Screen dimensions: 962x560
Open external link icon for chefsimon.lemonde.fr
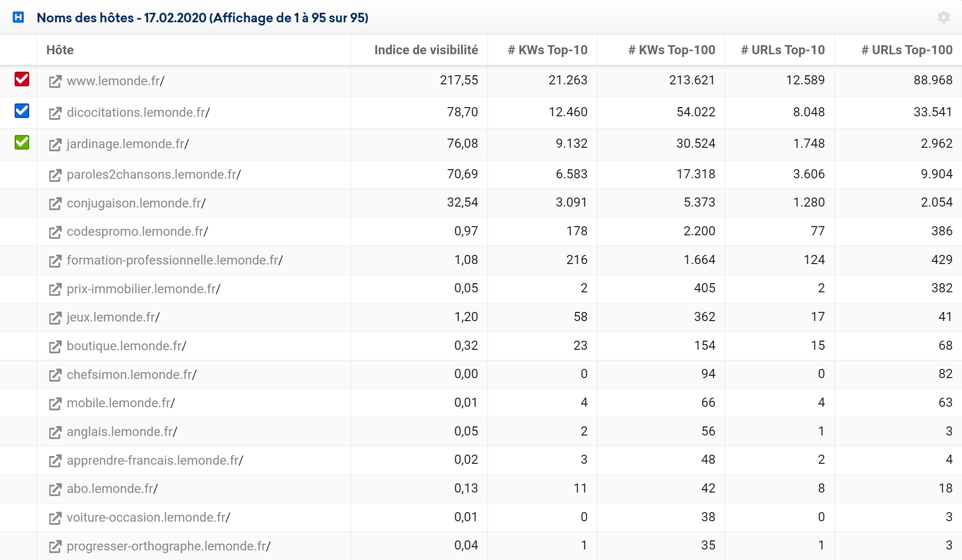(x=55, y=375)
